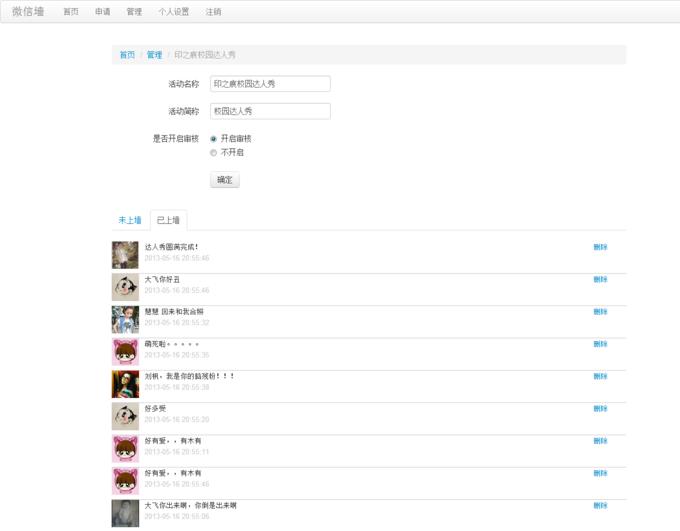
Task: Focus the 活动简称 input field
Action: click(270, 111)
